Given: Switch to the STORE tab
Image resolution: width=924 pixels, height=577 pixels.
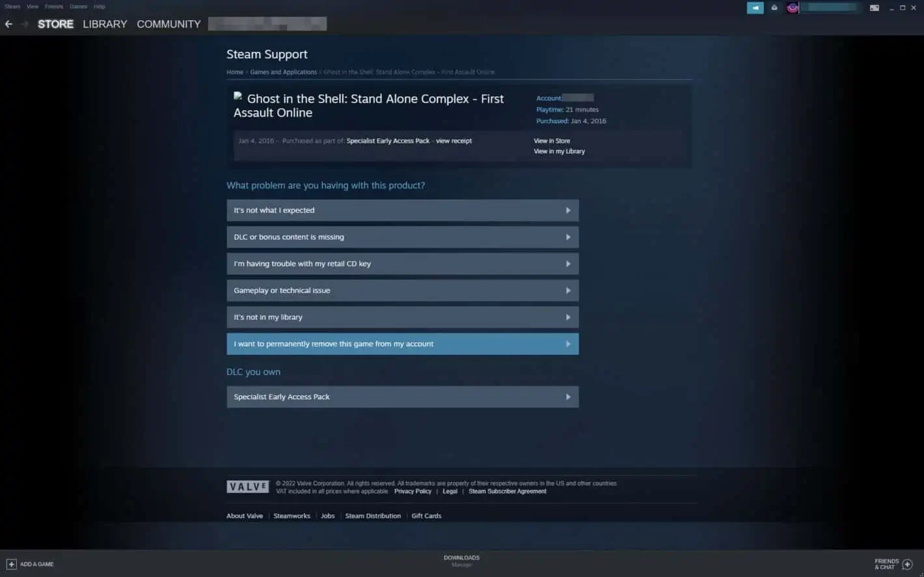Looking at the screenshot, I should point(55,24).
